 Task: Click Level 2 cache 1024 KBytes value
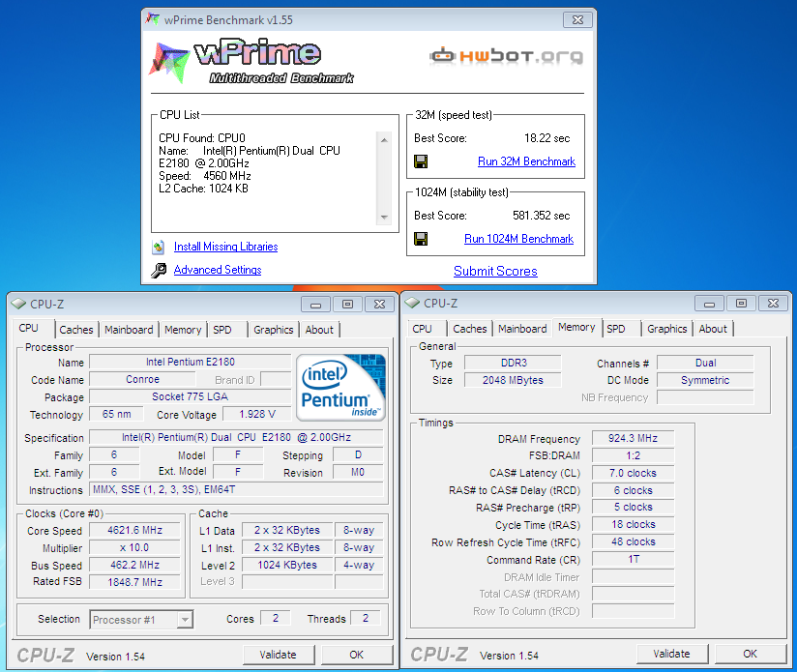click(x=287, y=565)
